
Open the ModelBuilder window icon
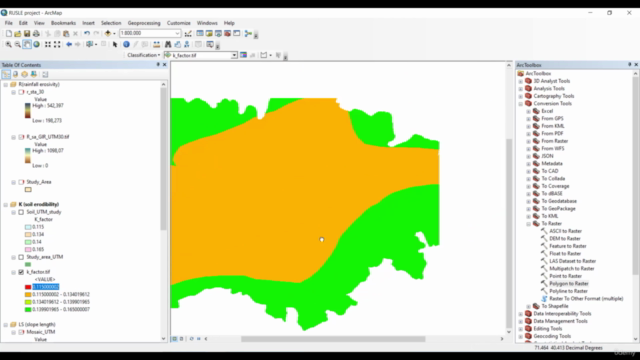(248, 33)
